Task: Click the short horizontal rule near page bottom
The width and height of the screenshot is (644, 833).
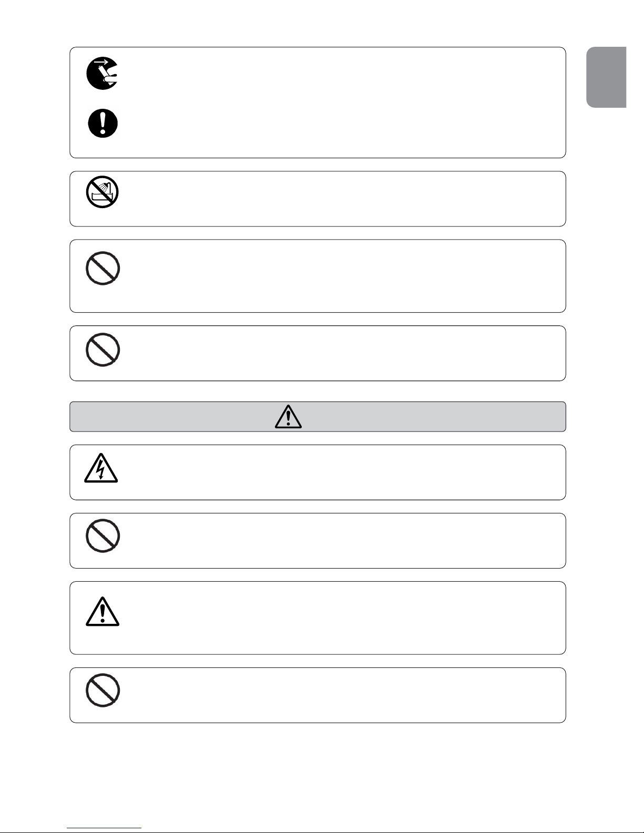Action: point(105,828)
